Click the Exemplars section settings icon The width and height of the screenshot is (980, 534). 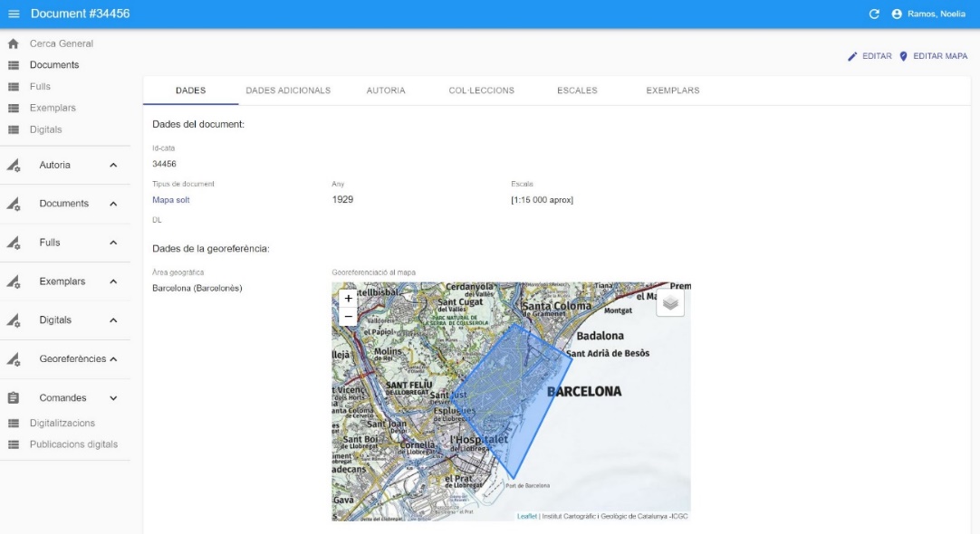pyautogui.click(x=14, y=281)
